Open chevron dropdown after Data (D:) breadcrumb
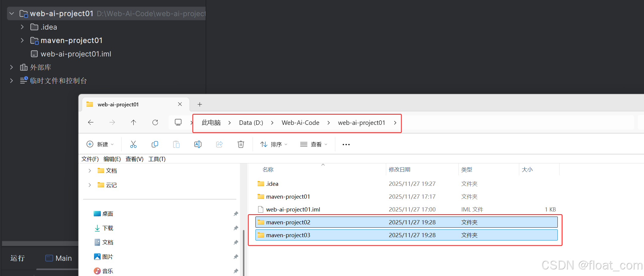 [272, 123]
